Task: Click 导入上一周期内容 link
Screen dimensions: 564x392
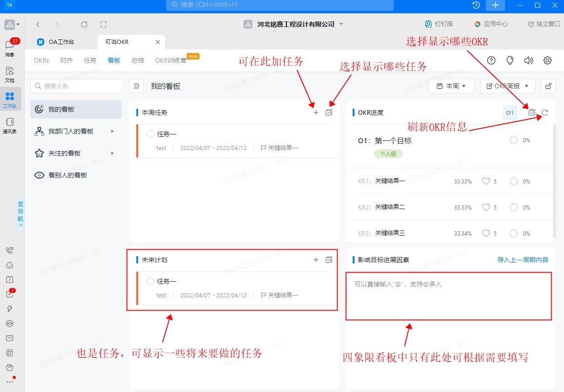Action: tap(522, 260)
